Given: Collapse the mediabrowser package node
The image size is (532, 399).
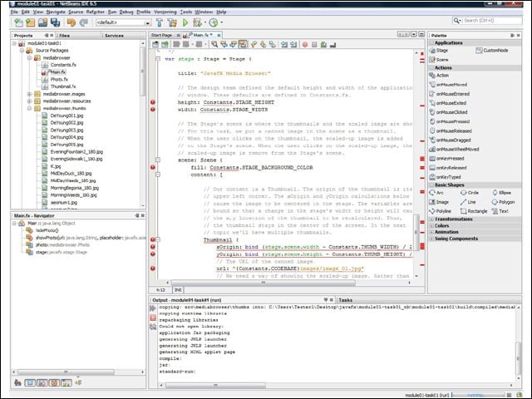Looking at the screenshot, I should tap(29, 57).
